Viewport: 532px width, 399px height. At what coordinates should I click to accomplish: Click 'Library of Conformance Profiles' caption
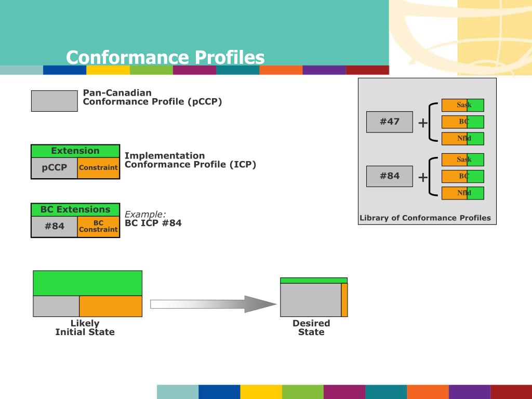[425, 218]
